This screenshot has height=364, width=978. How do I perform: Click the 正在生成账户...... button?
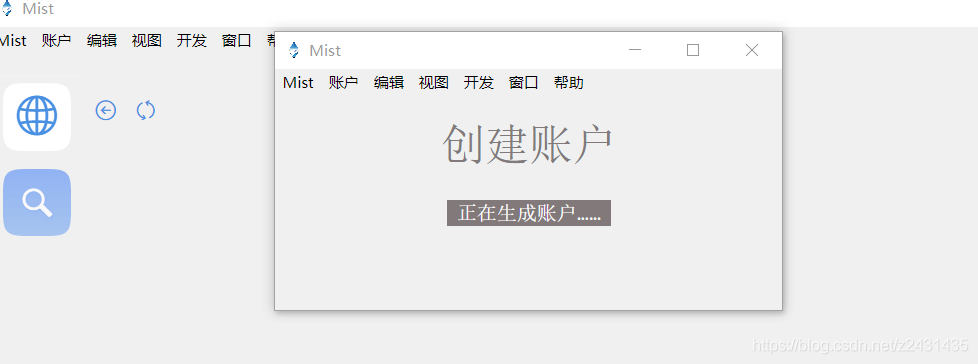[529, 213]
